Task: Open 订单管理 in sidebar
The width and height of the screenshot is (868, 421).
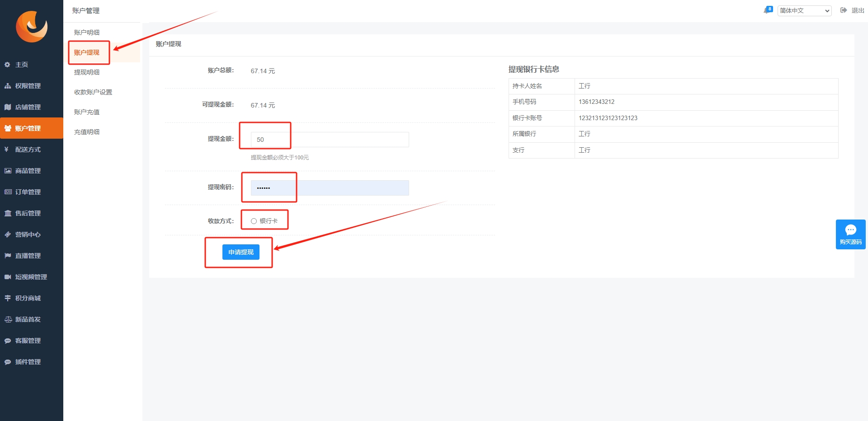Action: 28,192
